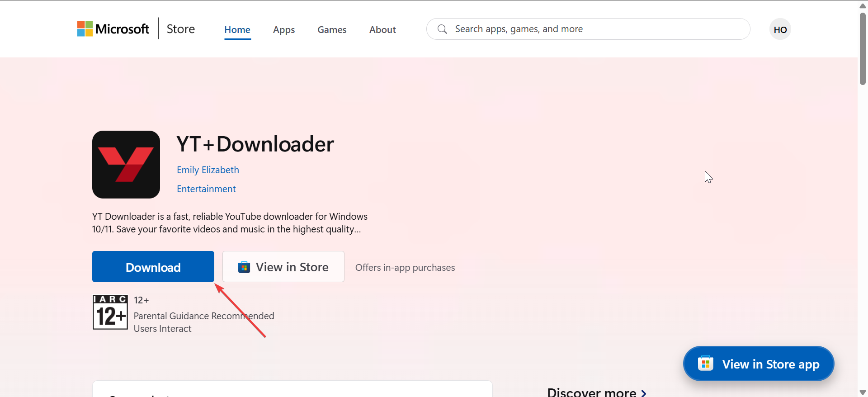Click the View in Store button

[x=283, y=267]
